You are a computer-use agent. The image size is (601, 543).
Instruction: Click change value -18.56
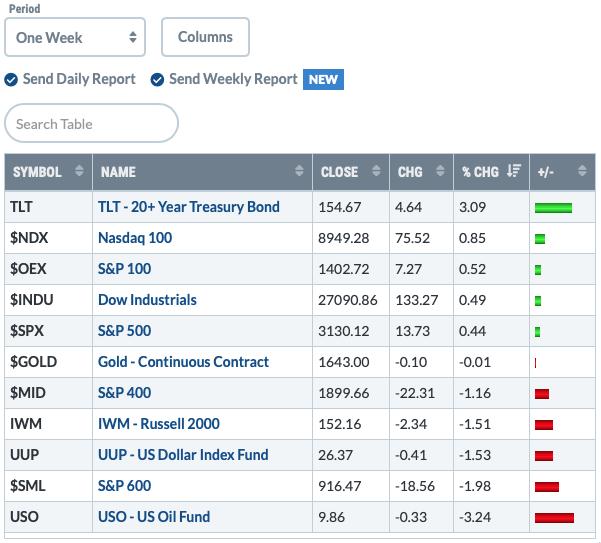click(x=415, y=487)
